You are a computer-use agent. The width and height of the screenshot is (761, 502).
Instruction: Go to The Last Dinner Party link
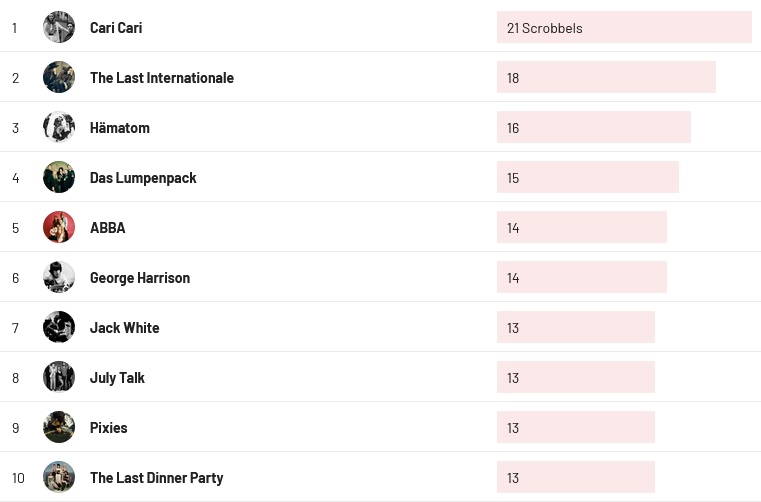pos(156,478)
